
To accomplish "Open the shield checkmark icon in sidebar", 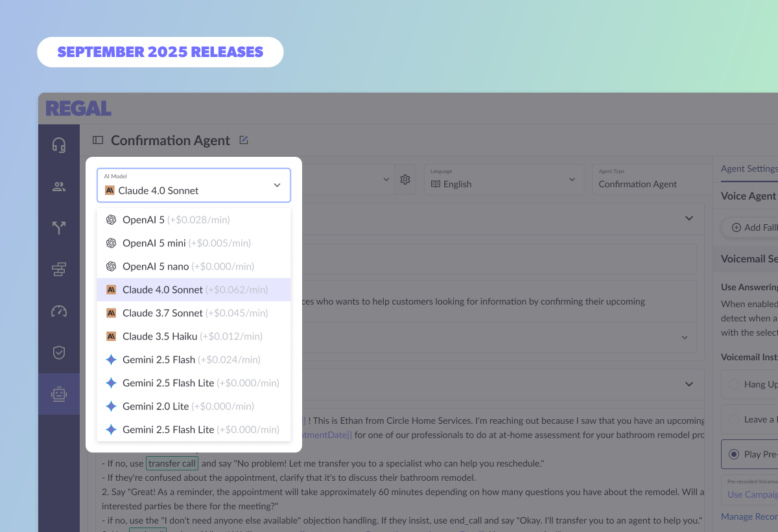I will [59, 353].
